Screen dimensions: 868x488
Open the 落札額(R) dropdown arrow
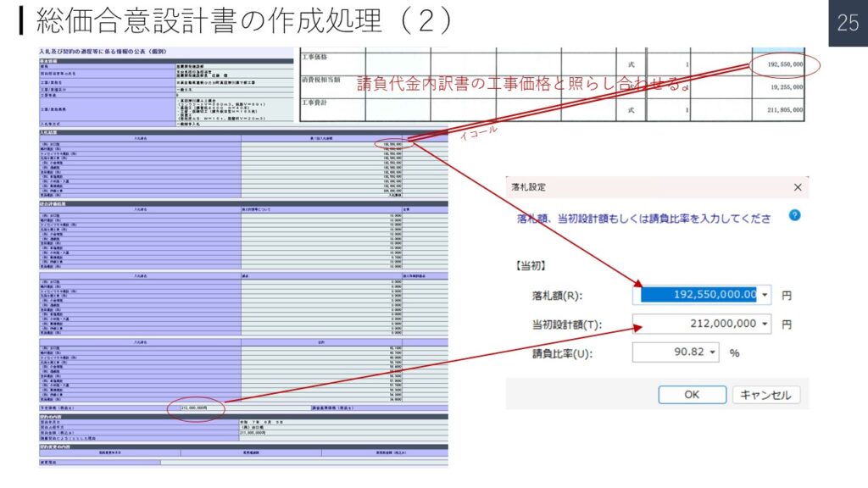click(766, 296)
